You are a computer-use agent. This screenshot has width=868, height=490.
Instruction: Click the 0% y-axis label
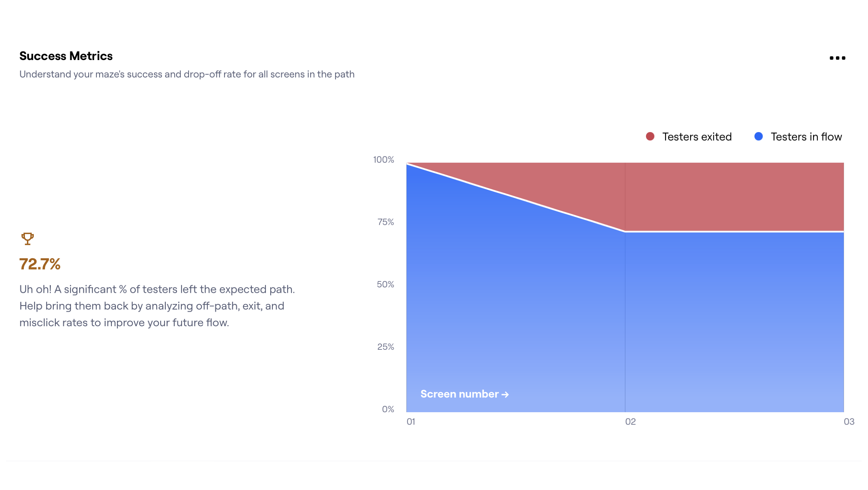(x=388, y=409)
